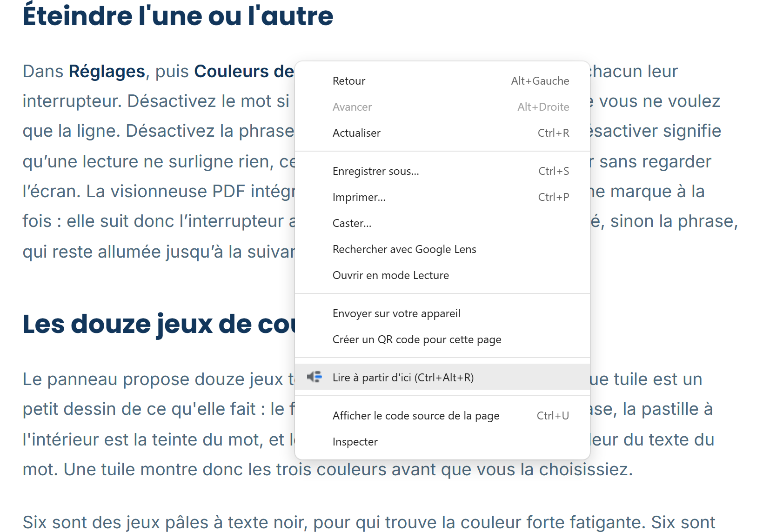Choose Inspecter in the context menu

click(442, 442)
